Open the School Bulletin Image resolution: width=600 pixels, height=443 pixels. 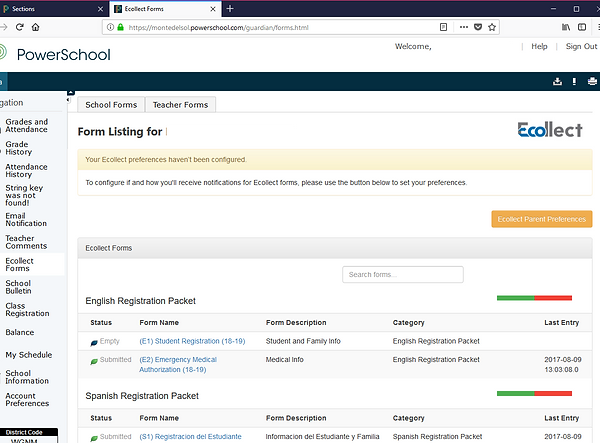[x=18, y=287]
